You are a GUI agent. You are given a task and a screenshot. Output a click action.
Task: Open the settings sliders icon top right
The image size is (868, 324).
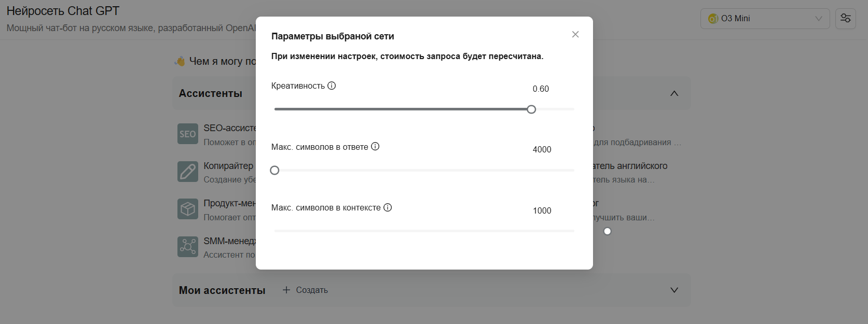[845, 18]
